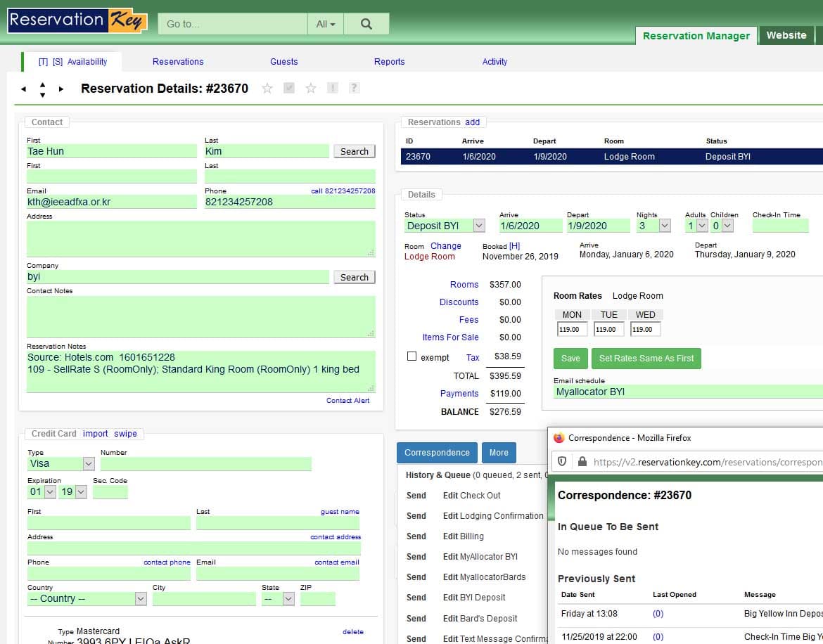This screenshot has width=823, height=644.
Task: Open the Contact Alert link
Action: pos(348,400)
